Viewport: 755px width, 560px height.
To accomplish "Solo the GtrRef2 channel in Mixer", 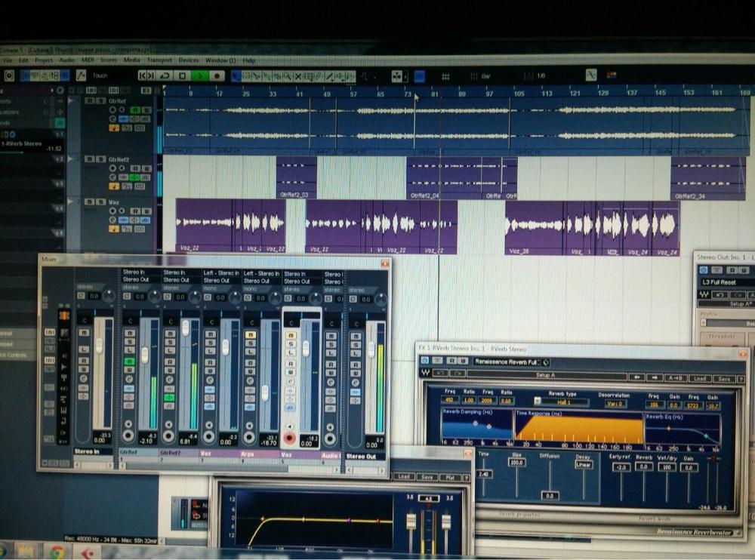I will click(x=169, y=342).
